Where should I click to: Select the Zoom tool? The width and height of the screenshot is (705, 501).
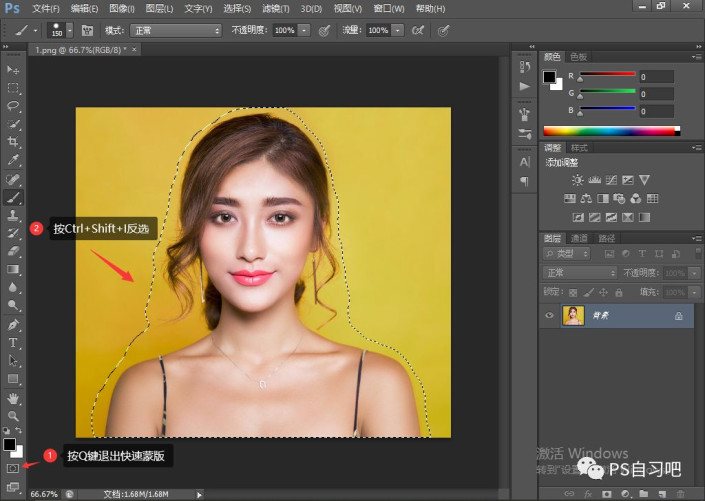(x=14, y=415)
